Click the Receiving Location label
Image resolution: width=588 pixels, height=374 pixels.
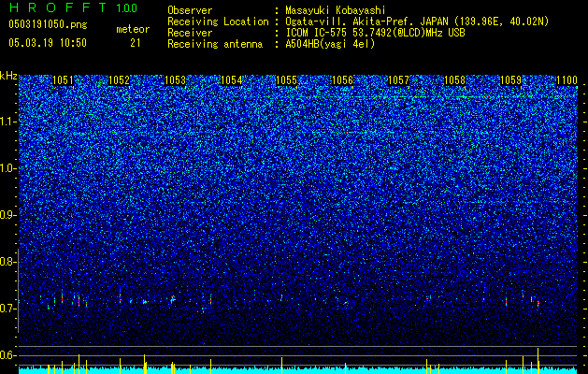(218, 22)
